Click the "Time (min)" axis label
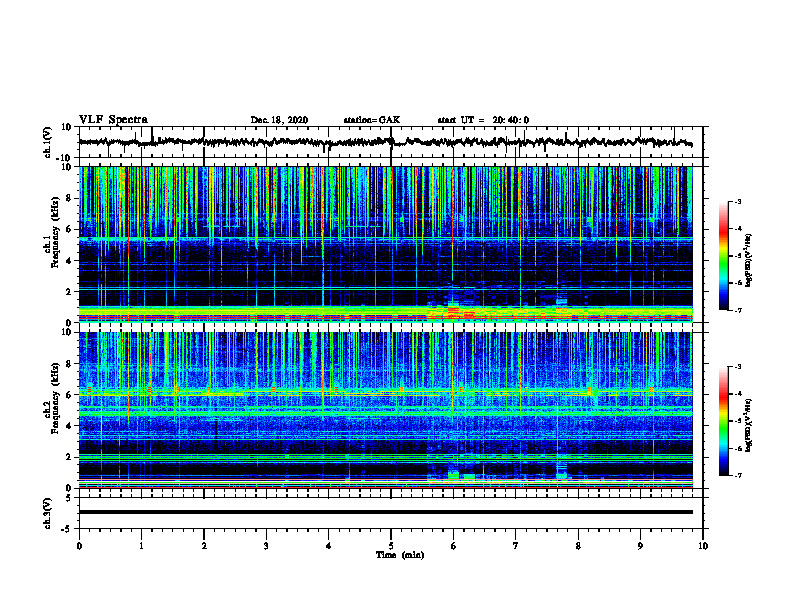Viewport: 792px width, 612px height. pos(400,555)
